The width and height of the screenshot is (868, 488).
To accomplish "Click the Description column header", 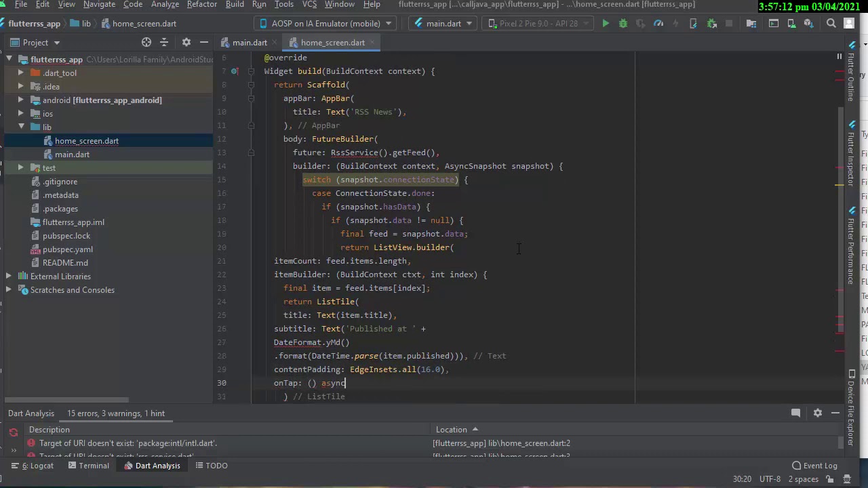I will coord(226,430).
